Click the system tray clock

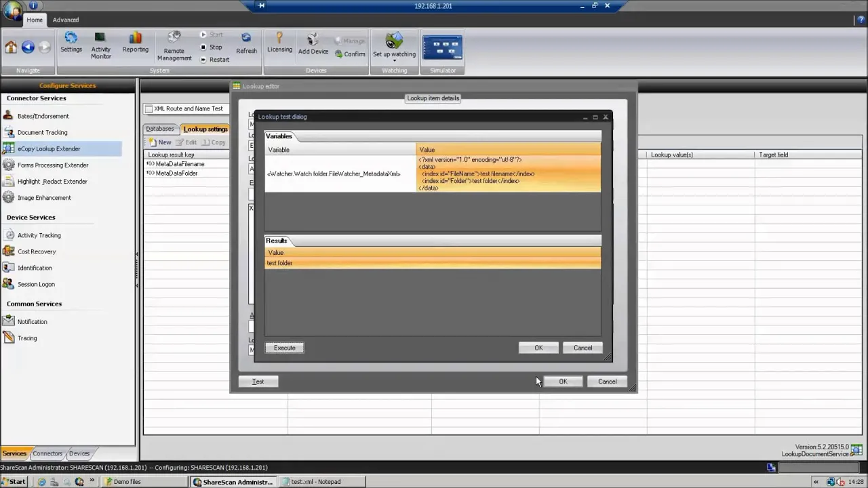[856, 482]
